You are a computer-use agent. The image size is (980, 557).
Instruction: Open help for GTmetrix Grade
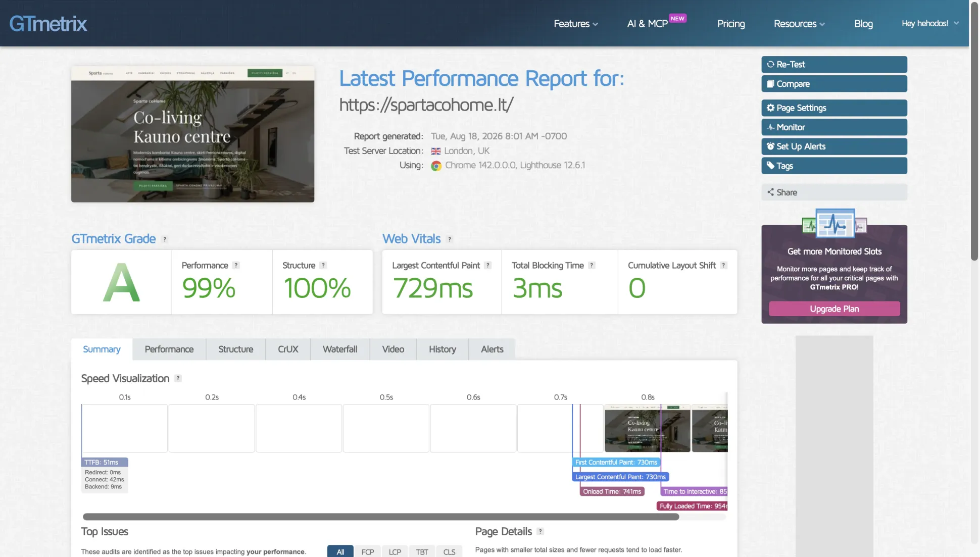(165, 239)
